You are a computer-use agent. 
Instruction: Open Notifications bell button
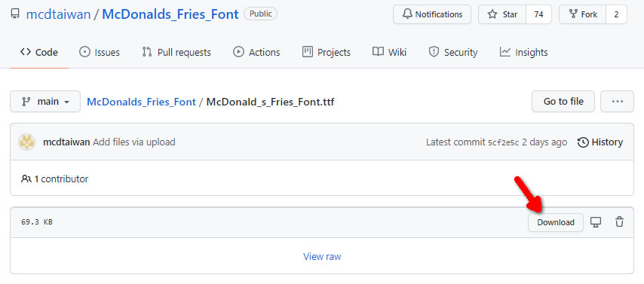[432, 14]
